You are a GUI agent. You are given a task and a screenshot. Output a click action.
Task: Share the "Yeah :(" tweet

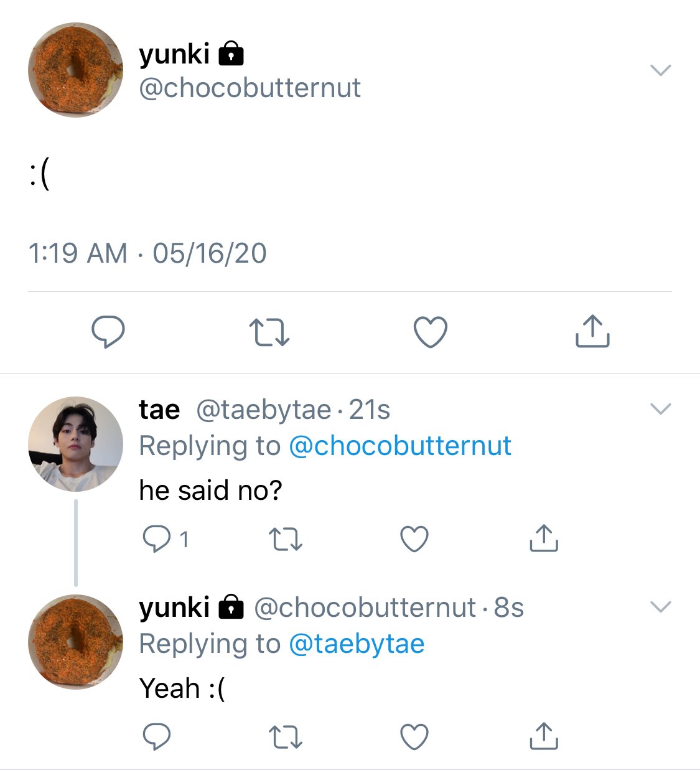544,736
